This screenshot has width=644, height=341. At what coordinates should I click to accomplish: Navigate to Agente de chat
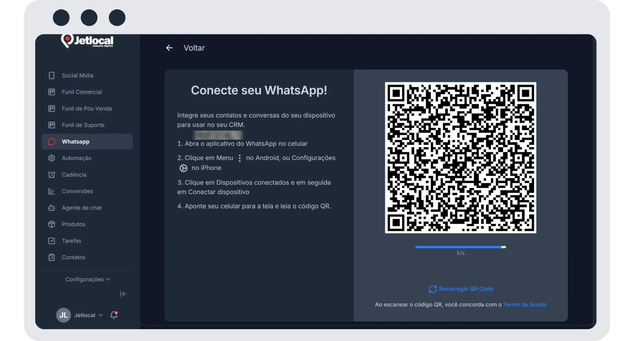(x=87, y=208)
